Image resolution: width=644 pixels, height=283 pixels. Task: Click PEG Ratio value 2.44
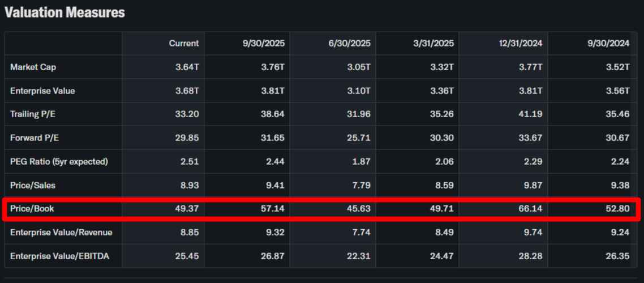pos(275,162)
